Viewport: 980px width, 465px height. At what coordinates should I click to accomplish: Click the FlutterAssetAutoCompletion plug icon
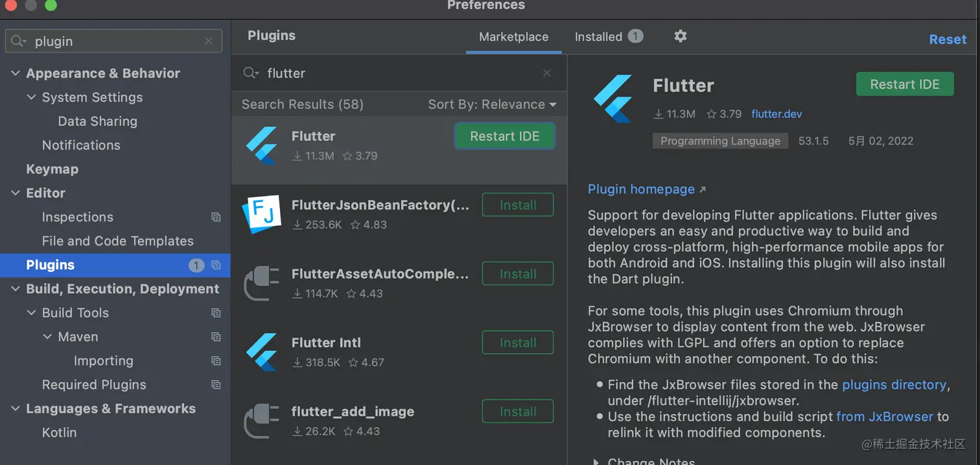click(x=262, y=283)
